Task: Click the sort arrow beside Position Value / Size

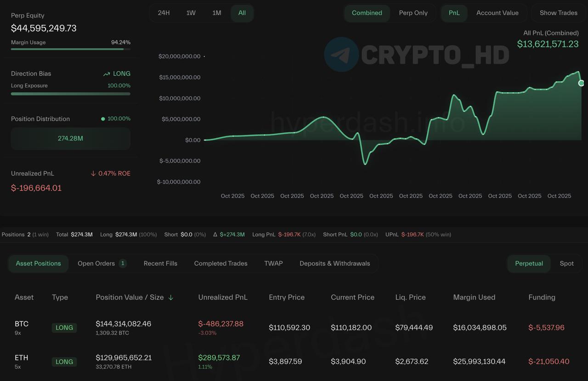Action: pyautogui.click(x=171, y=297)
